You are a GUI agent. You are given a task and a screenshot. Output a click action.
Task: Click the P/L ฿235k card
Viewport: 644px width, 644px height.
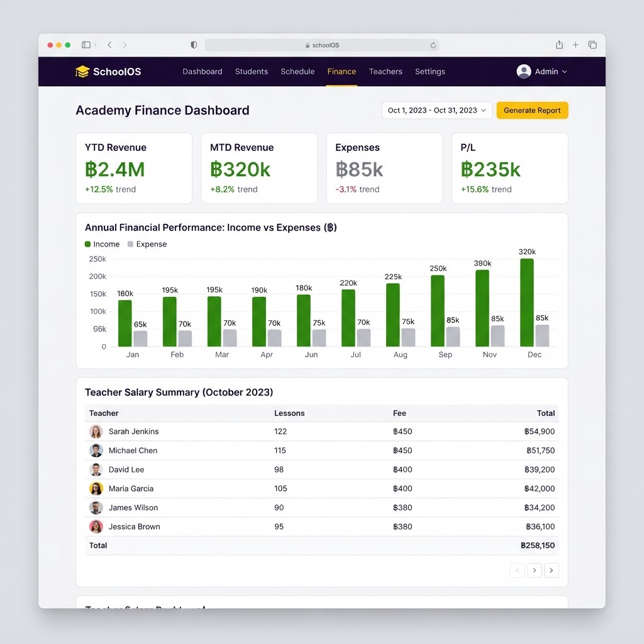pos(509,168)
